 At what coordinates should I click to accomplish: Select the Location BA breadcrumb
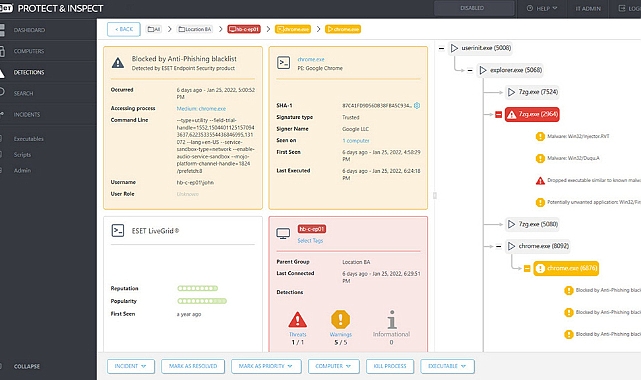195,29
